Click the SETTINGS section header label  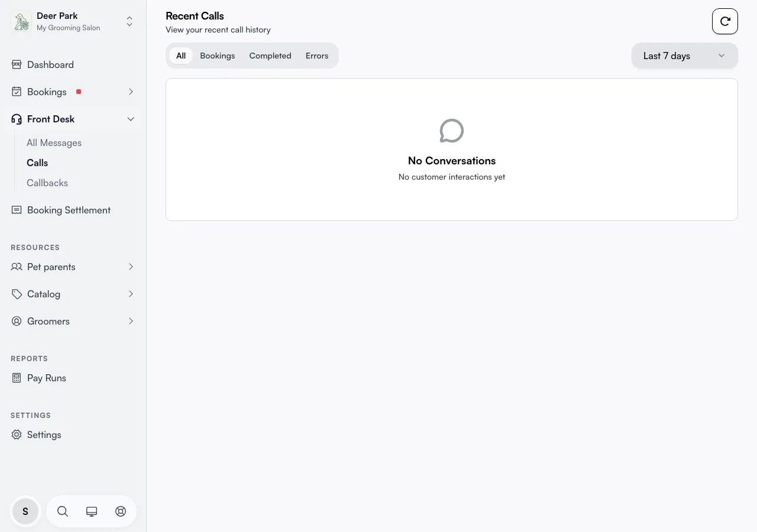click(x=31, y=415)
